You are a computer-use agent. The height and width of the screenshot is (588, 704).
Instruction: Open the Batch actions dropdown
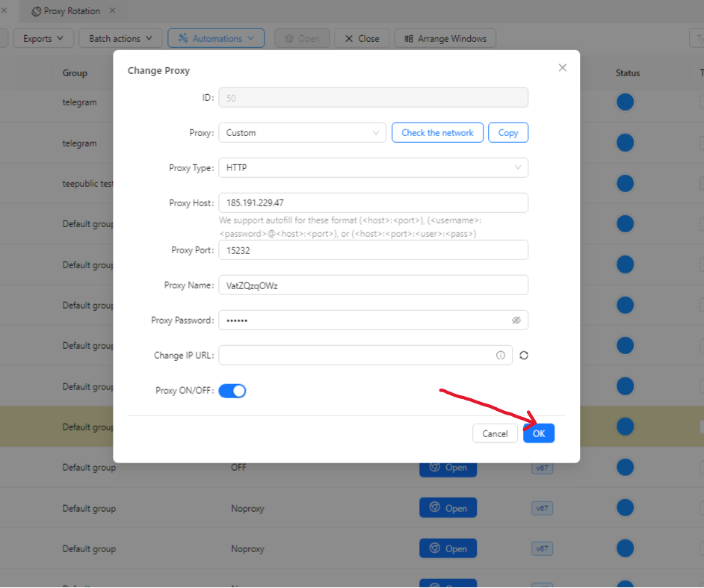coord(120,38)
